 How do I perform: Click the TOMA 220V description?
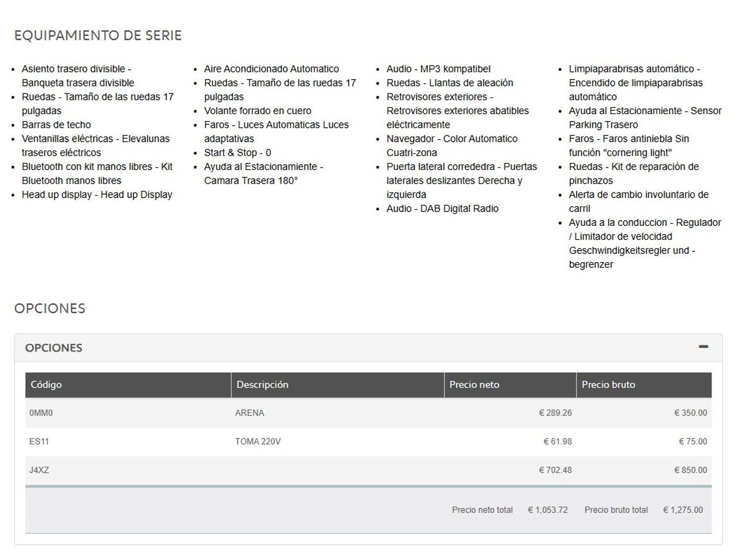258,442
